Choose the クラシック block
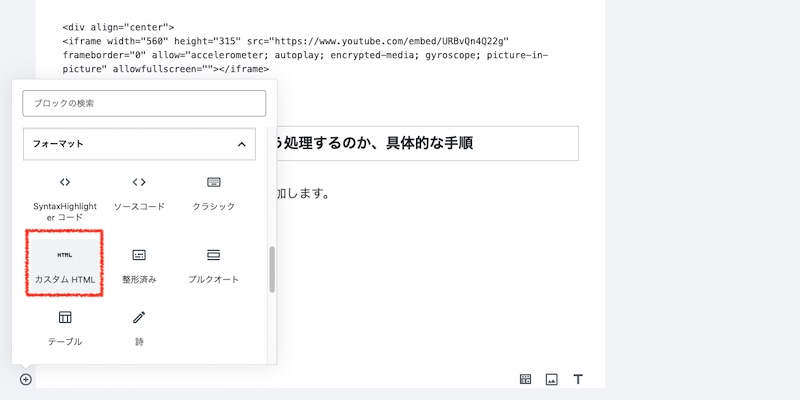Image resolution: width=800 pixels, height=400 pixels. 213,194
